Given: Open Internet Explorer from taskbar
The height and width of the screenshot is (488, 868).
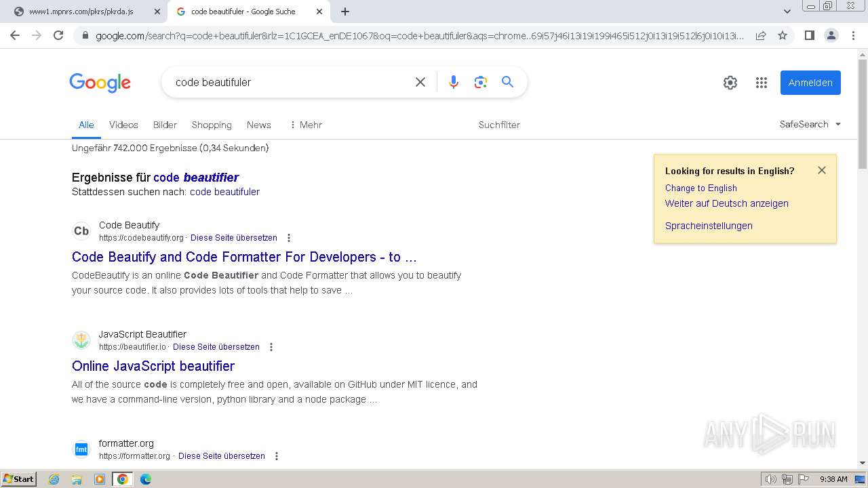Looking at the screenshot, I should (x=54, y=479).
